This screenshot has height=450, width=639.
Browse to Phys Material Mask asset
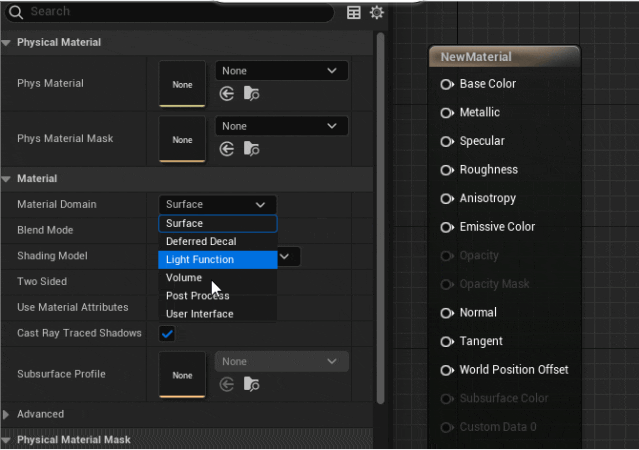point(251,149)
